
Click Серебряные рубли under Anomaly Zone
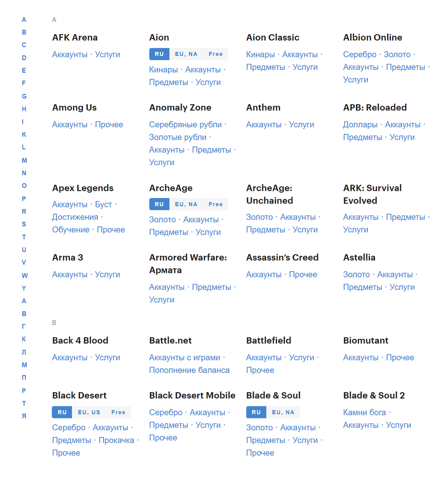(x=185, y=125)
